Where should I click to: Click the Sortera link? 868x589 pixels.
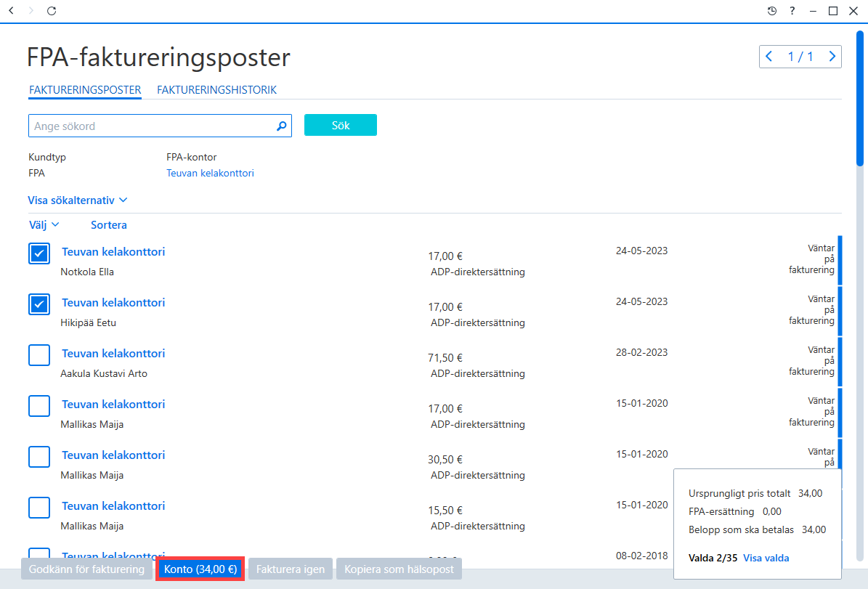109,224
